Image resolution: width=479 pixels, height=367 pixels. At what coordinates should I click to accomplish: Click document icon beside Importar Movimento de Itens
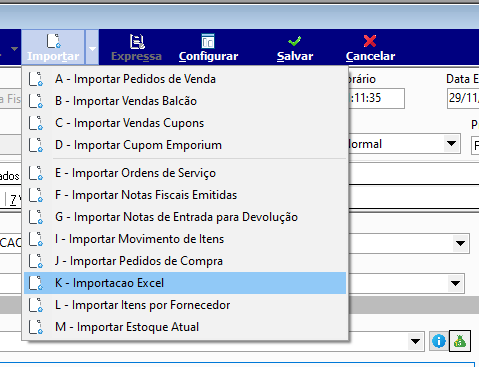[36, 239]
